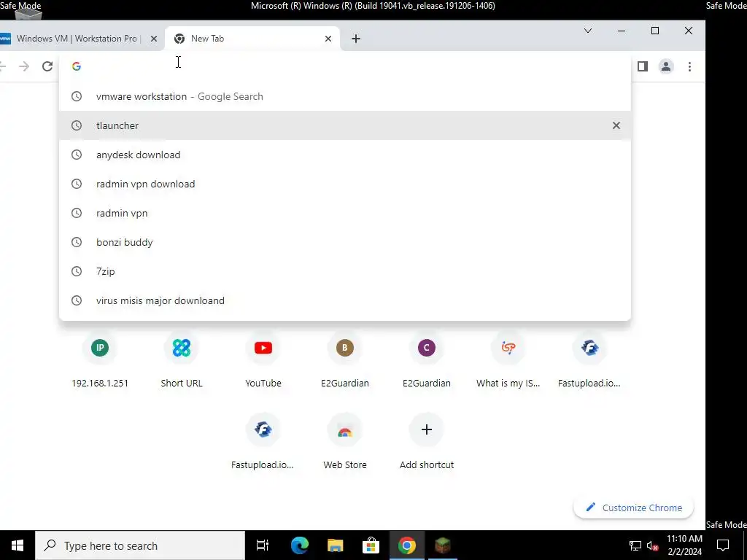The width and height of the screenshot is (747, 560).
Task: Open the 192.168.1.251 shortcut
Action: (100, 361)
